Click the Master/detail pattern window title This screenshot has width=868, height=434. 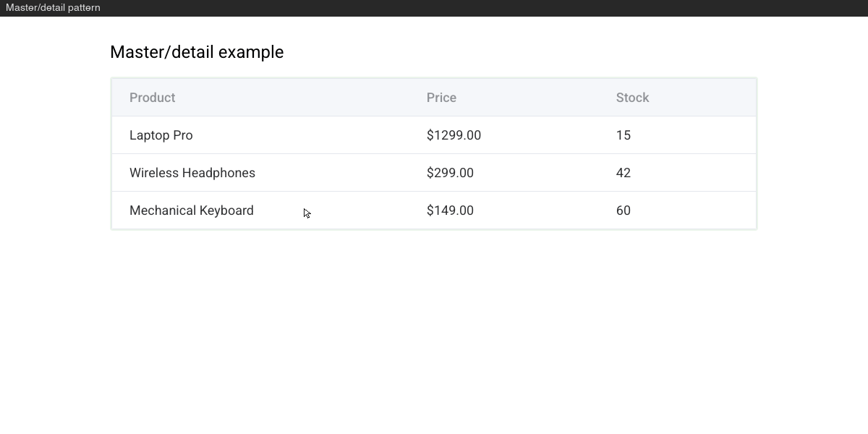pyautogui.click(x=53, y=7)
